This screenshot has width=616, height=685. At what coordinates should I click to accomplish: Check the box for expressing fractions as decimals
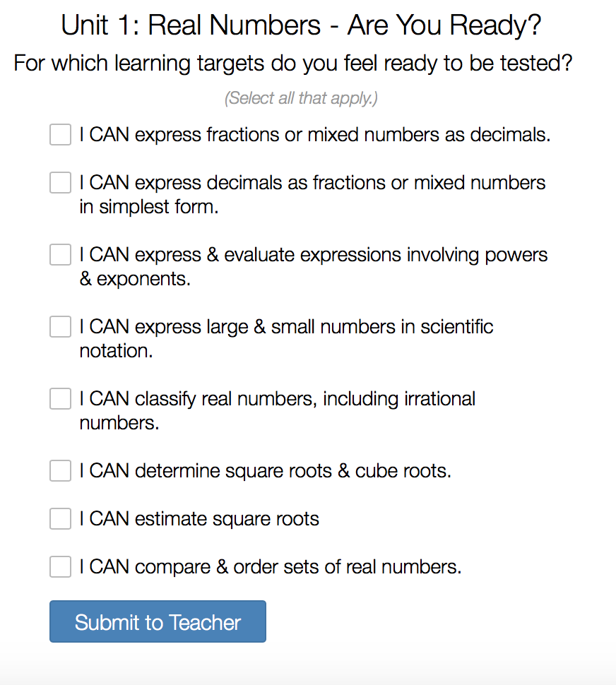(x=61, y=134)
